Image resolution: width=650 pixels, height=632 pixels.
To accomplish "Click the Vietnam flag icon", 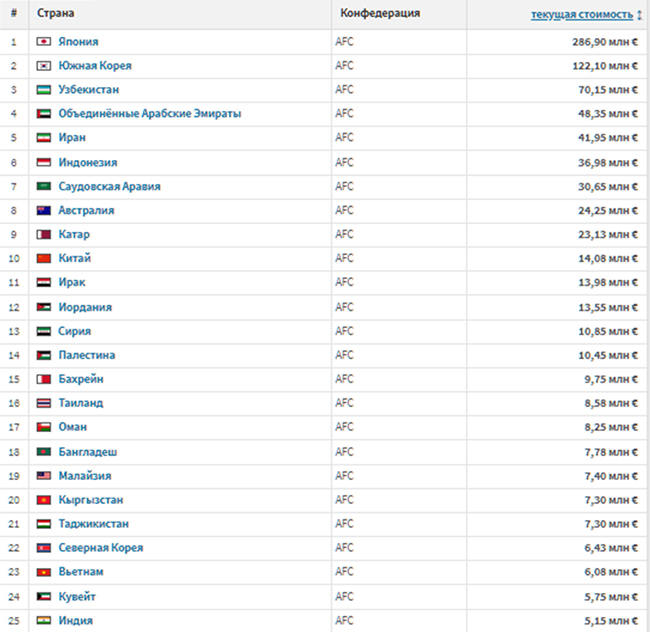I will [x=43, y=572].
